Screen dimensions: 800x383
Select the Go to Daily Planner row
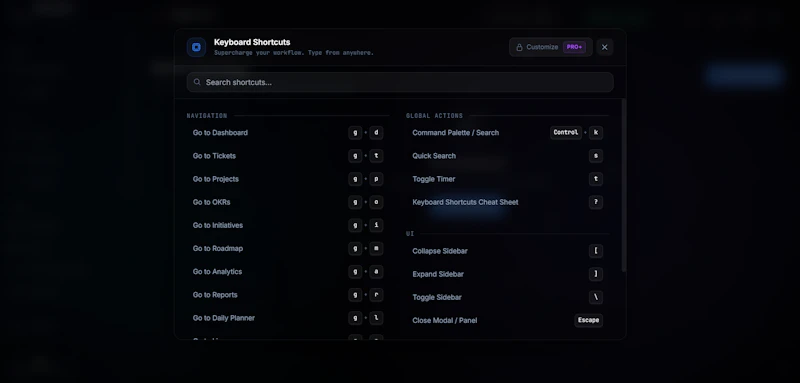[288, 318]
